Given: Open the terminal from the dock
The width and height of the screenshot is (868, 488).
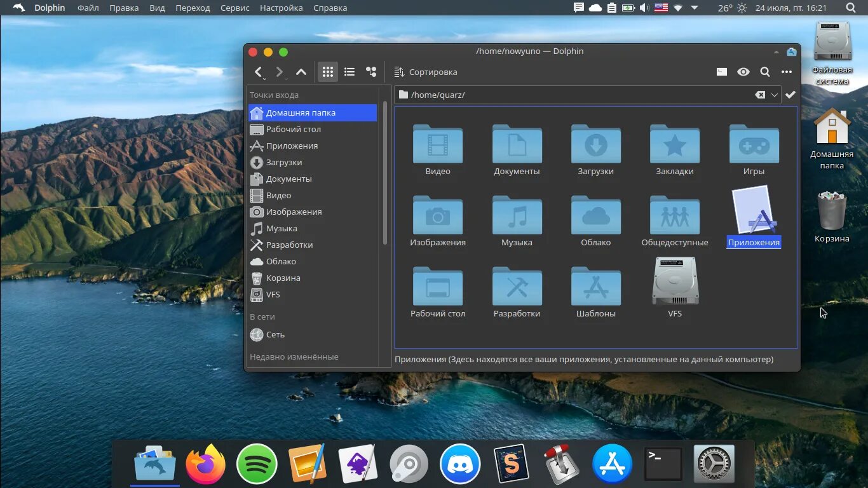Looking at the screenshot, I should click(x=663, y=464).
